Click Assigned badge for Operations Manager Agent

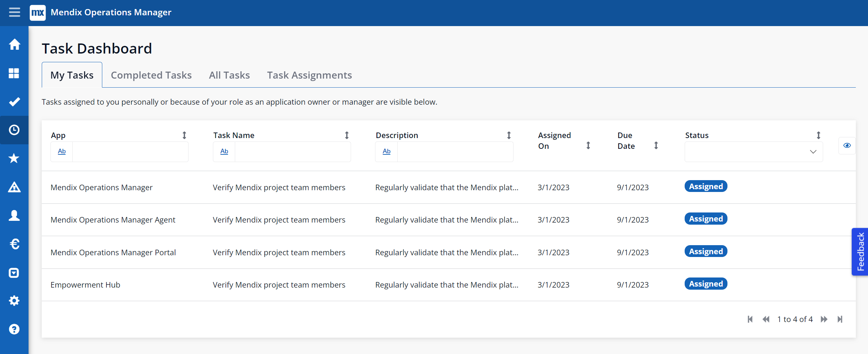tap(706, 219)
